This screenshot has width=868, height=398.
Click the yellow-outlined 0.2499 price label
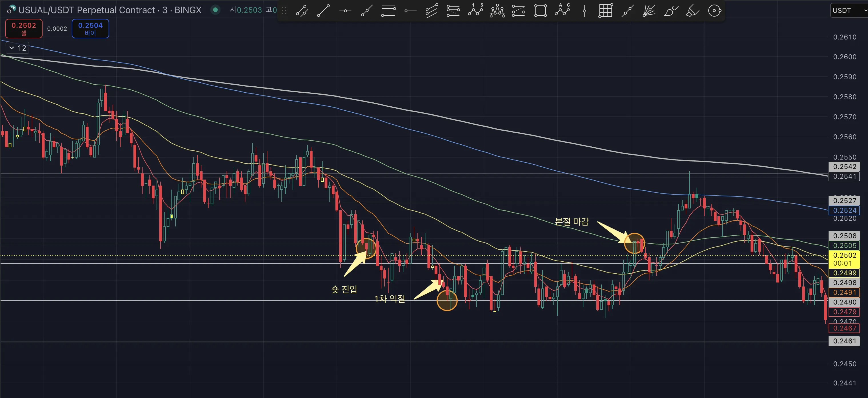(844, 273)
